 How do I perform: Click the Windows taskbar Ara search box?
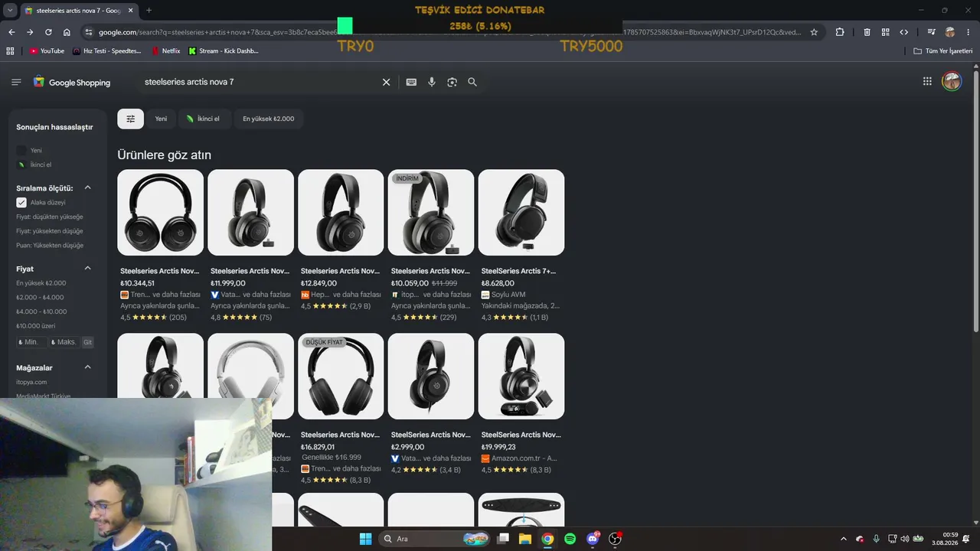[435, 539]
